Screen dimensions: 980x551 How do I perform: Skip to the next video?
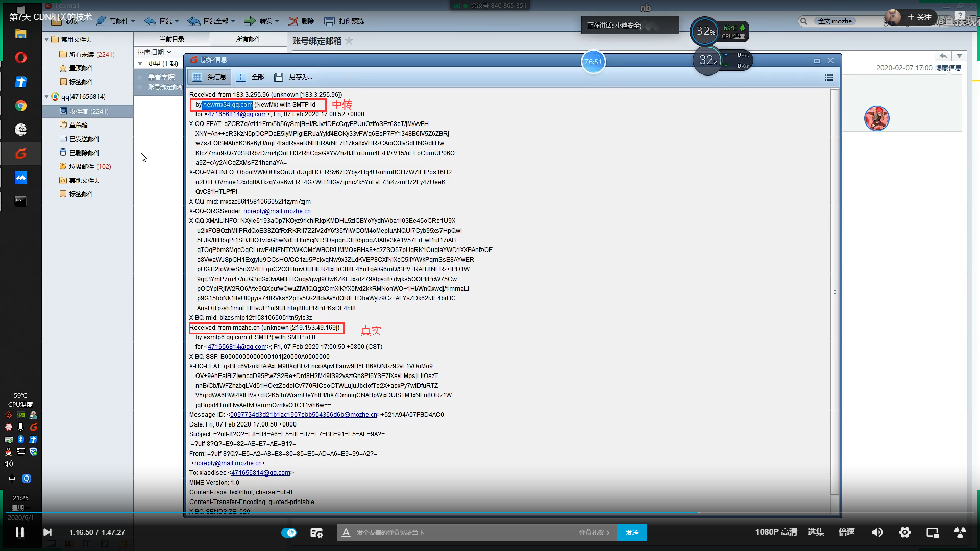pyautogui.click(x=47, y=532)
